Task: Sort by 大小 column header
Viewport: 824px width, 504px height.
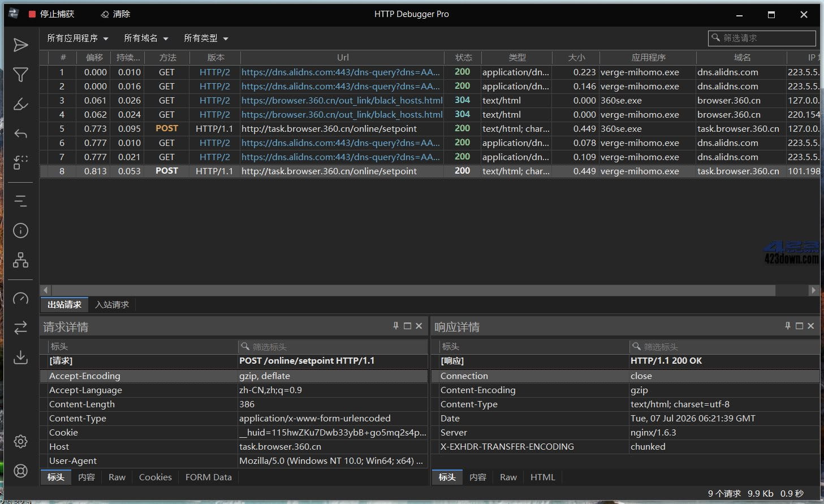Action: [576, 58]
